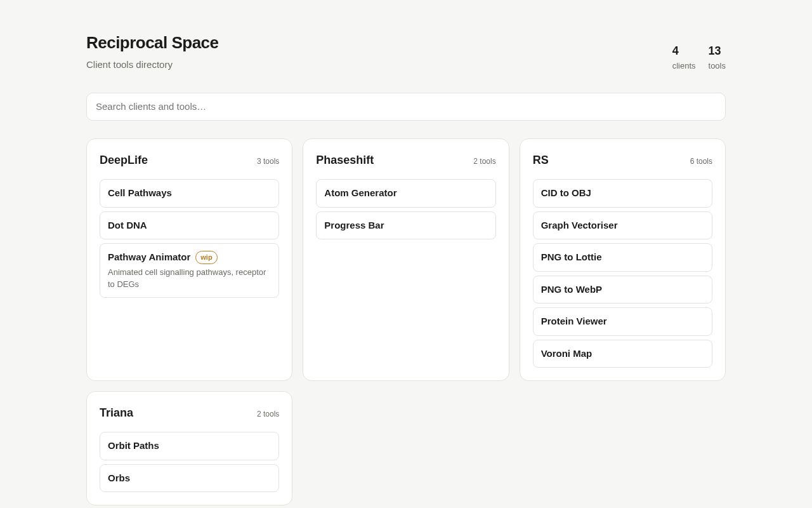Click the 6 tools count on RS
812x508 pixels.
point(701,161)
